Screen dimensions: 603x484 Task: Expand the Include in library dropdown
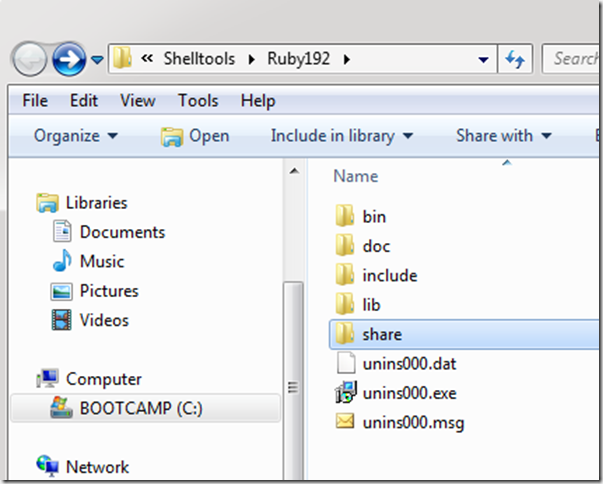(x=342, y=136)
